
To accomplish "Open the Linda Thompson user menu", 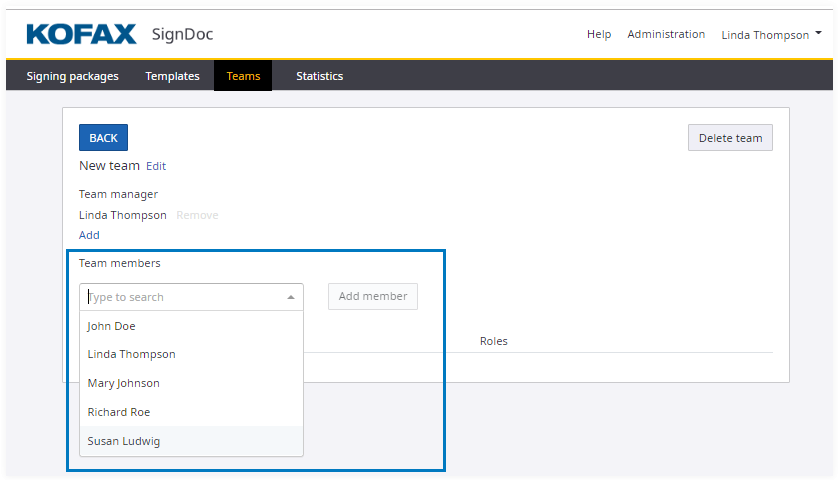I will pyautogui.click(x=771, y=35).
